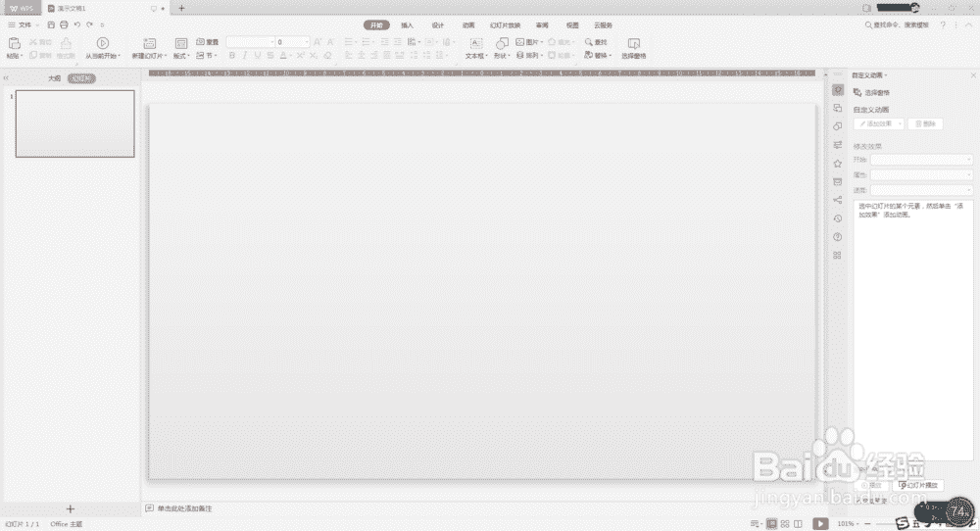Click the search commands box

(898, 25)
